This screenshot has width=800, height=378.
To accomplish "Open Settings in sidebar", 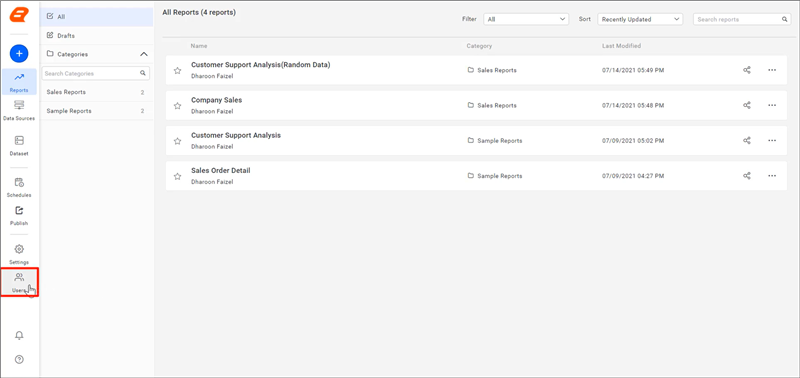I will pos(19,254).
